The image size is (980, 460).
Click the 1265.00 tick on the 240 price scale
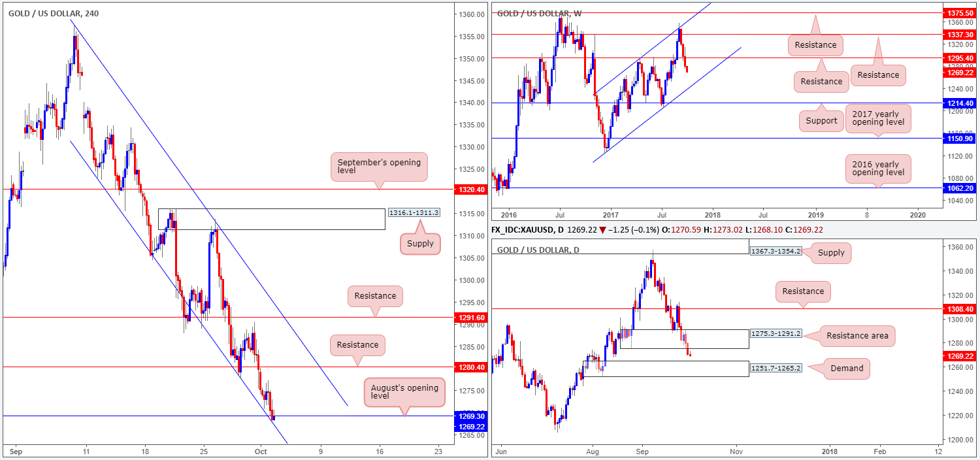tap(471, 435)
